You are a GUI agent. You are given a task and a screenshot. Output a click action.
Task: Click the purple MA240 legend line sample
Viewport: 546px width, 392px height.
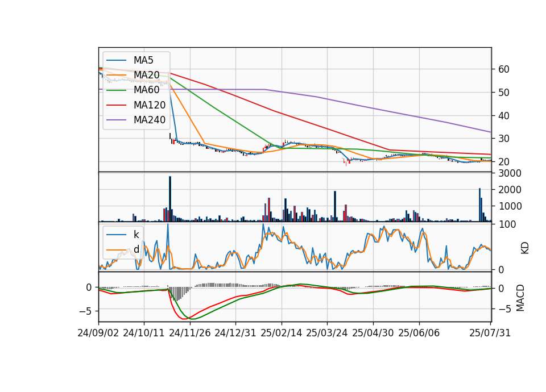pos(116,120)
